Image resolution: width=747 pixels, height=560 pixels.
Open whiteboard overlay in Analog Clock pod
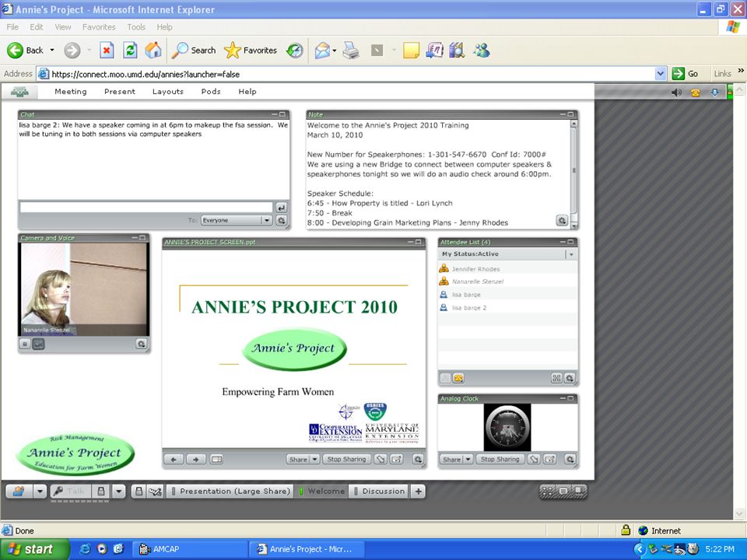click(550, 460)
